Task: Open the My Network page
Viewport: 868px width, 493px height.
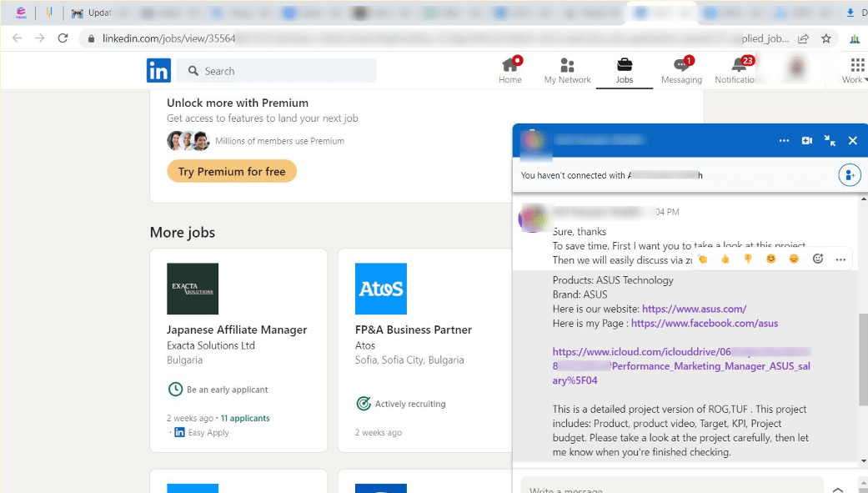Action: pyautogui.click(x=567, y=69)
